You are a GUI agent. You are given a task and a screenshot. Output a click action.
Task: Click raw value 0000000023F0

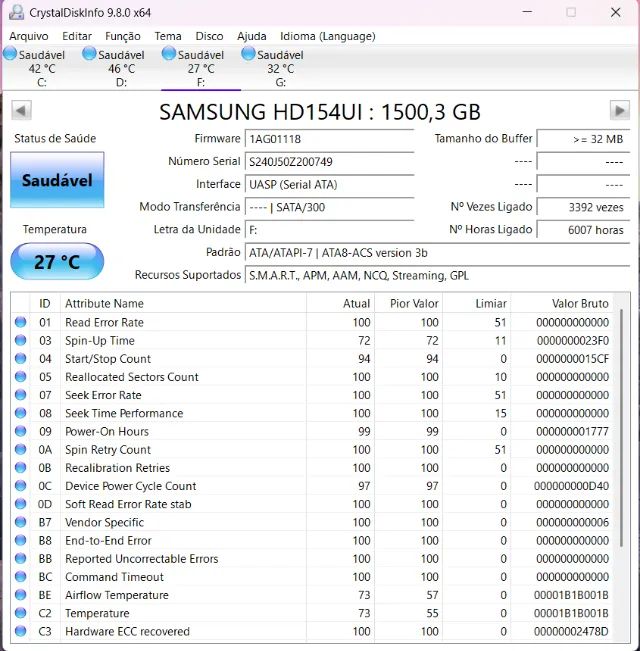tap(573, 340)
